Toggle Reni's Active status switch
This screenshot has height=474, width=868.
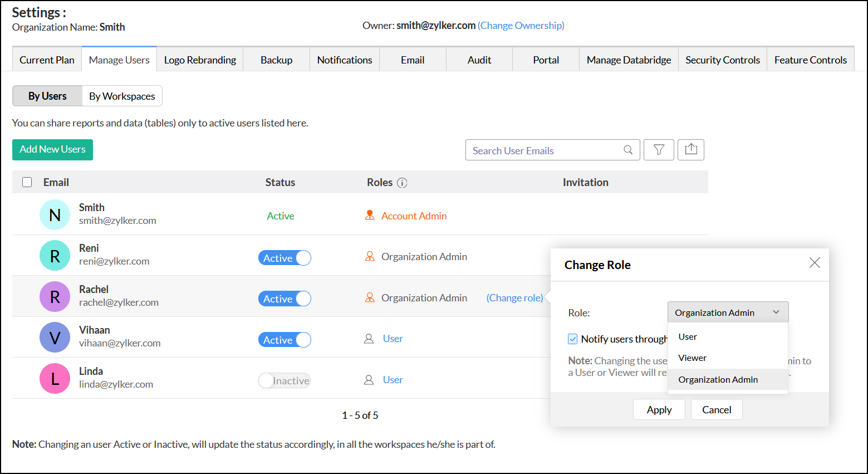(285, 258)
